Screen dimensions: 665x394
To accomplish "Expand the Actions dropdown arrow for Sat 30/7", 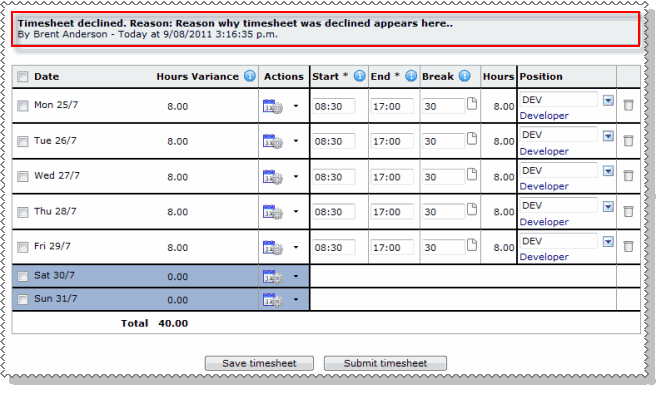I will point(296,276).
